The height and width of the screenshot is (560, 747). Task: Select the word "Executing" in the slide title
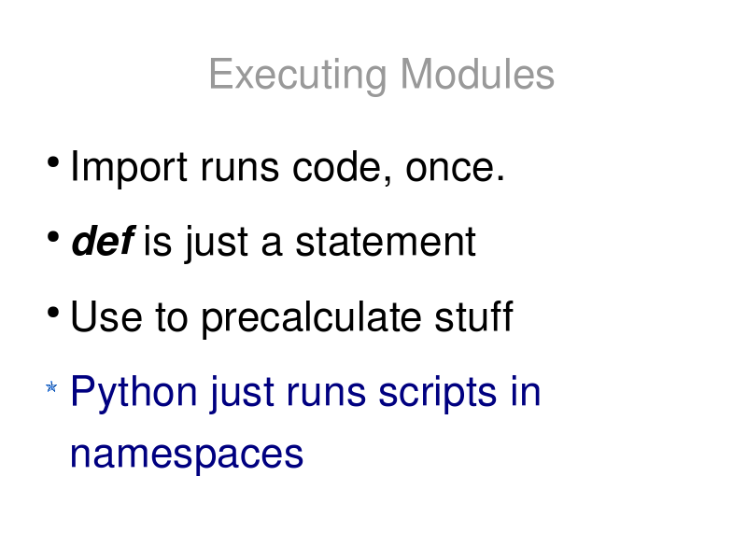(298, 76)
